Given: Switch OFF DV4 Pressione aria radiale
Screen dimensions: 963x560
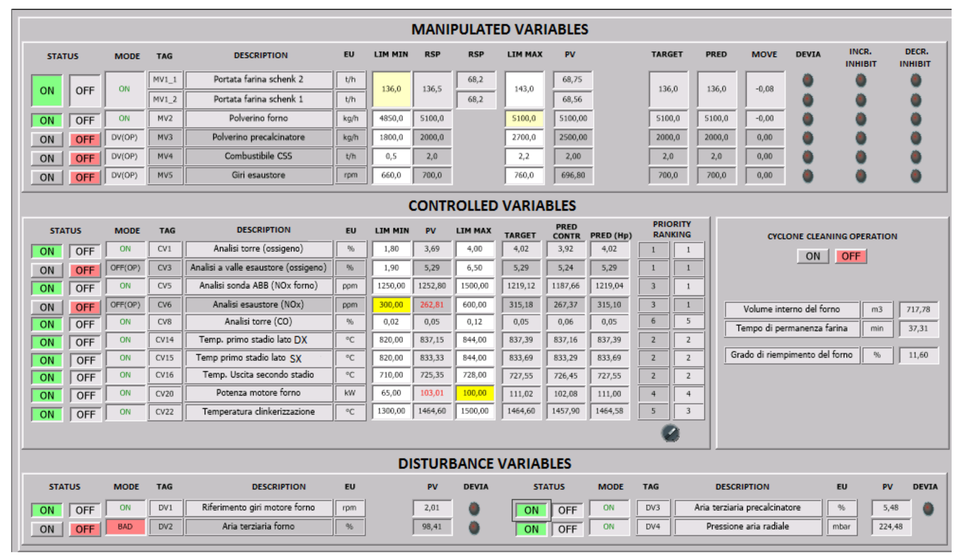Looking at the screenshot, I should coord(567,529).
